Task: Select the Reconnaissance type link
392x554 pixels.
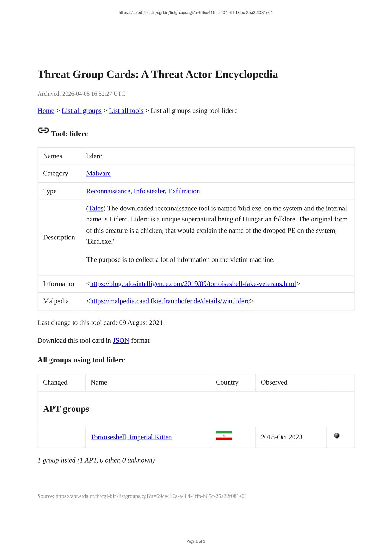Action: (108, 191)
